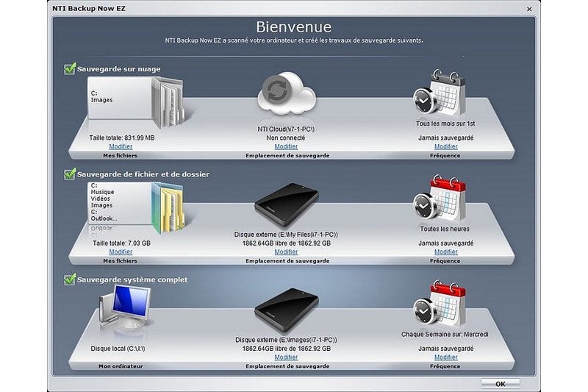Click Modifier under Taille totale: 7.03 GB
588x392 pixels.
[x=121, y=252]
